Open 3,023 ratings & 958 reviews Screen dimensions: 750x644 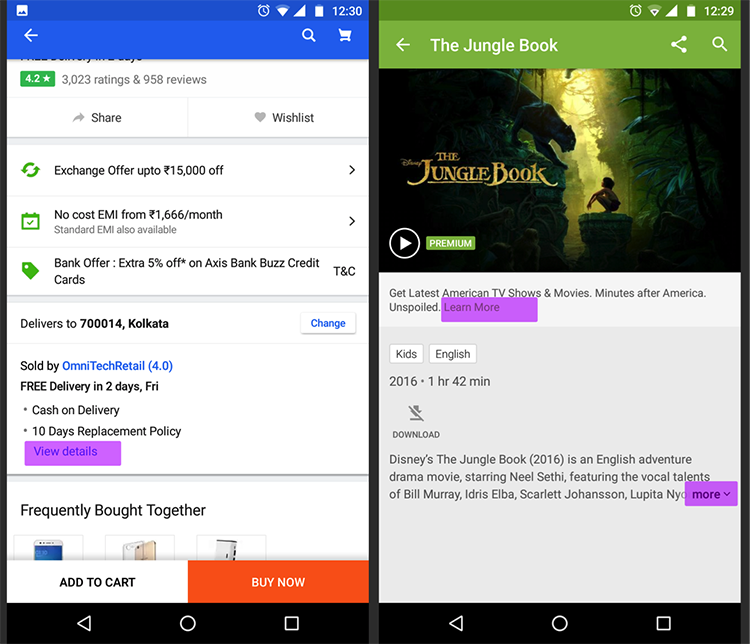[134, 79]
